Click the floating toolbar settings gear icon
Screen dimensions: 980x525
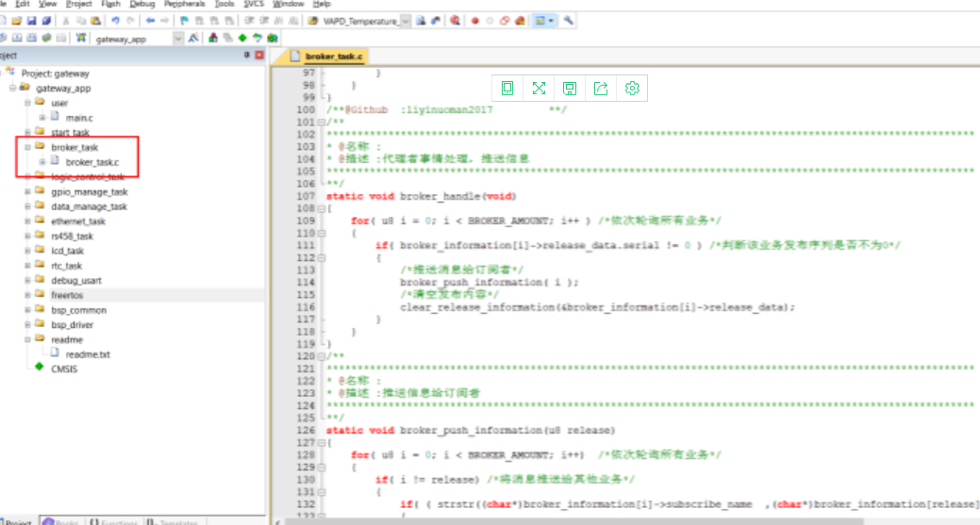tap(632, 88)
